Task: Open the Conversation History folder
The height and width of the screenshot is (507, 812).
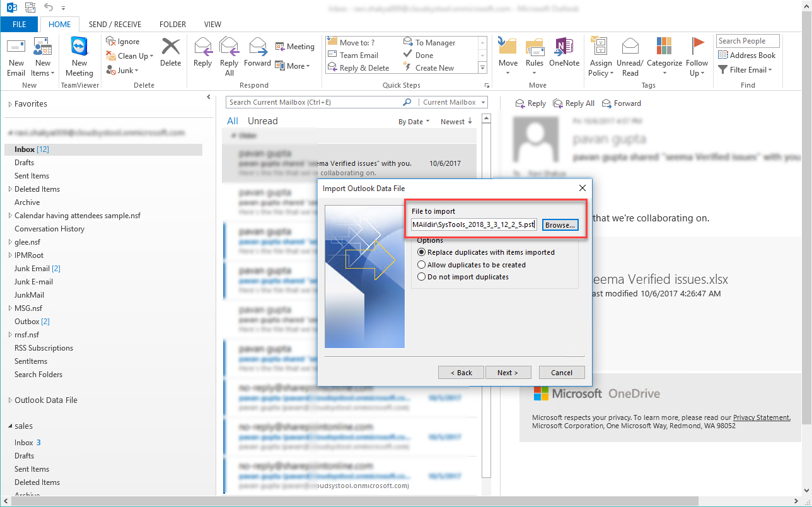Action: pos(49,229)
